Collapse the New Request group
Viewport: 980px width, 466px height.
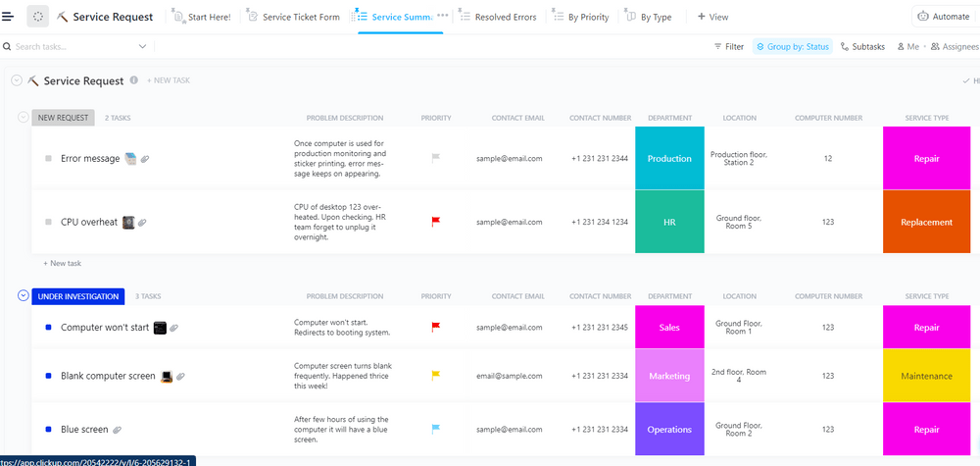24,118
